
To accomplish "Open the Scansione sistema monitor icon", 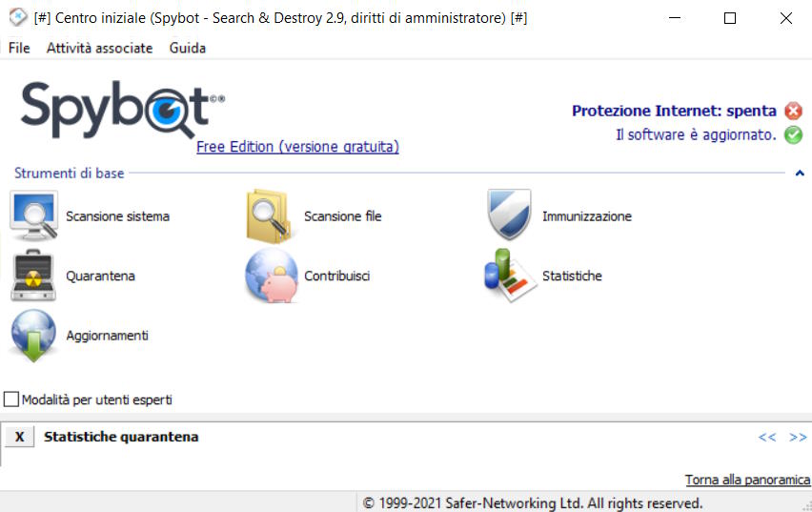I will pyautogui.click(x=33, y=216).
